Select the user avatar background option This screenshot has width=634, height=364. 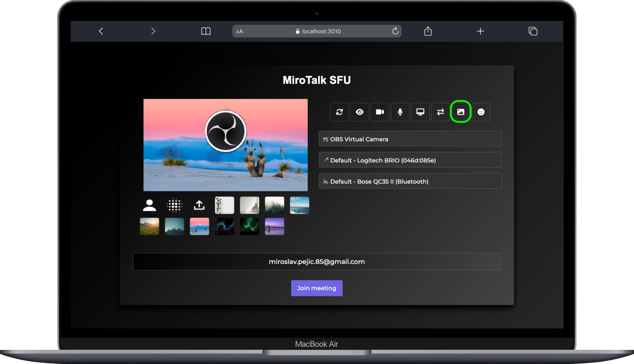[x=149, y=205]
